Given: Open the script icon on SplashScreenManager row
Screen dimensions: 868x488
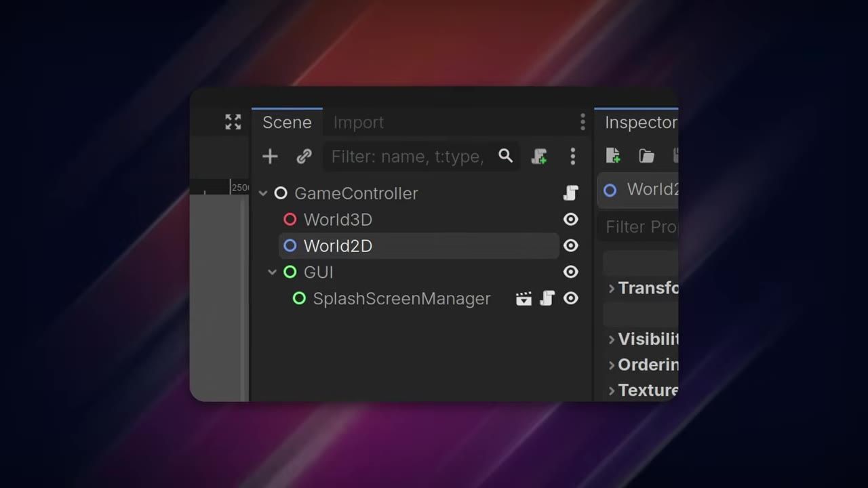Looking at the screenshot, I should (x=547, y=298).
